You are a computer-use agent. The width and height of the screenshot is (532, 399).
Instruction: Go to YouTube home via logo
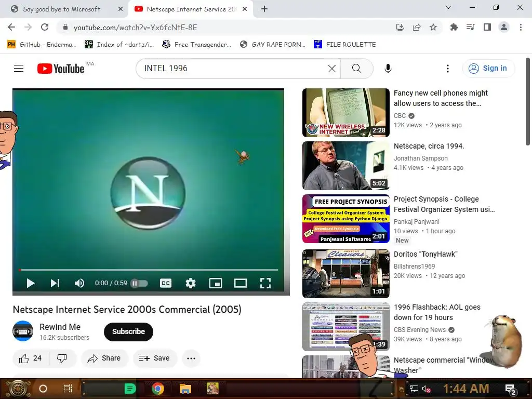[x=61, y=69]
